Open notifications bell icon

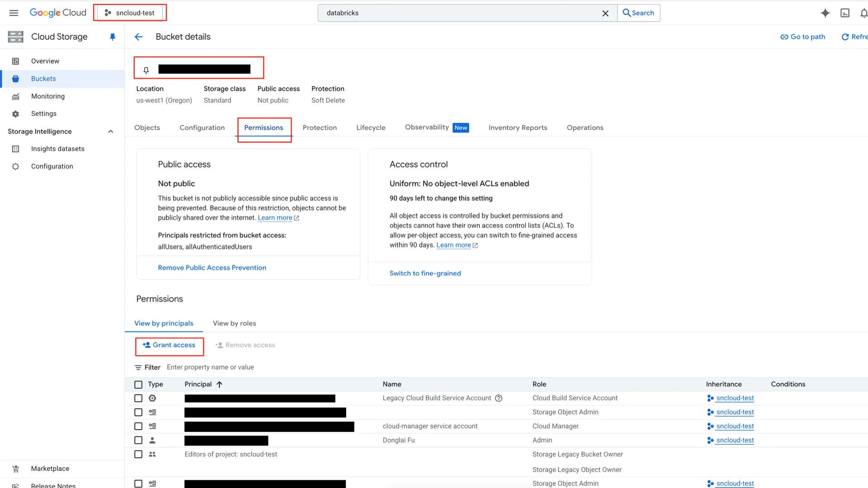click(863, 13)
